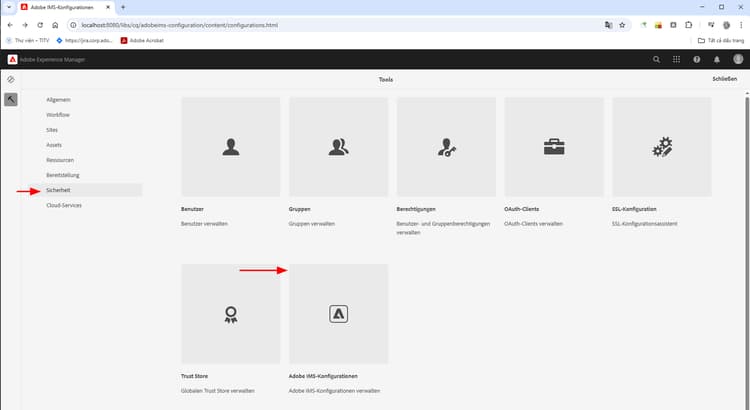Click the green extension icon in toolbar
Screen dimensions: 750x410
click(643, 25)
